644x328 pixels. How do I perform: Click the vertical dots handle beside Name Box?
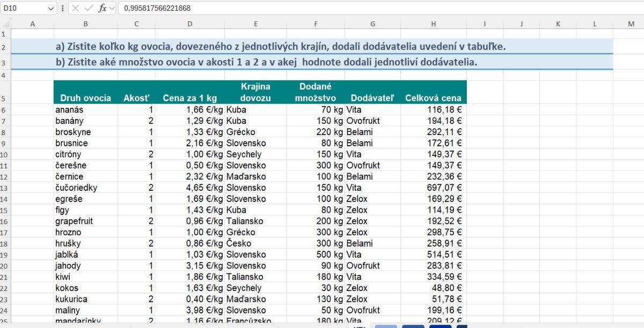click(63, 8)
